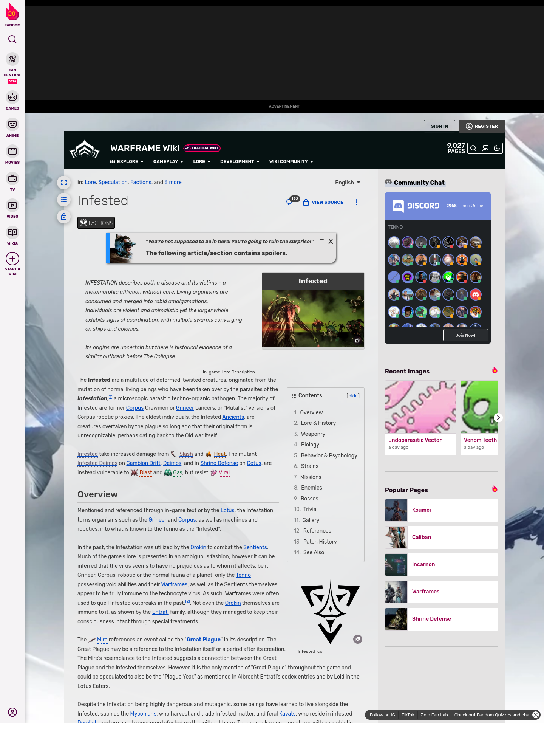Expand the Development menu
This screenshot has width=544, height=756.
pyautogui.click(x=240, y=161)
